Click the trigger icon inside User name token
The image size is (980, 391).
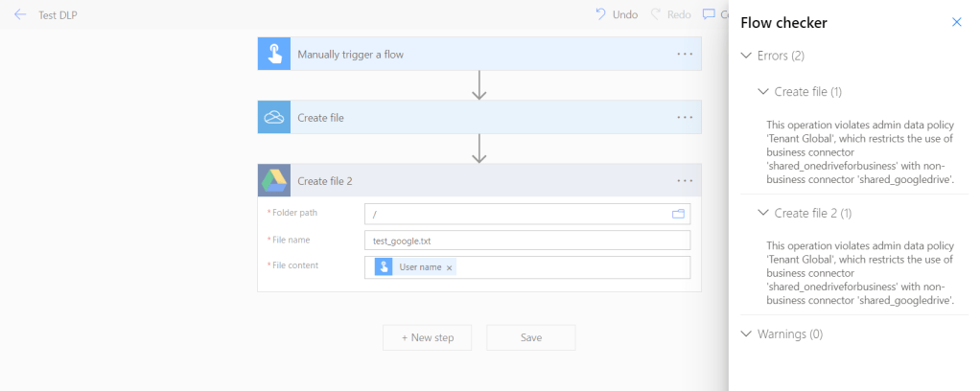385,267
